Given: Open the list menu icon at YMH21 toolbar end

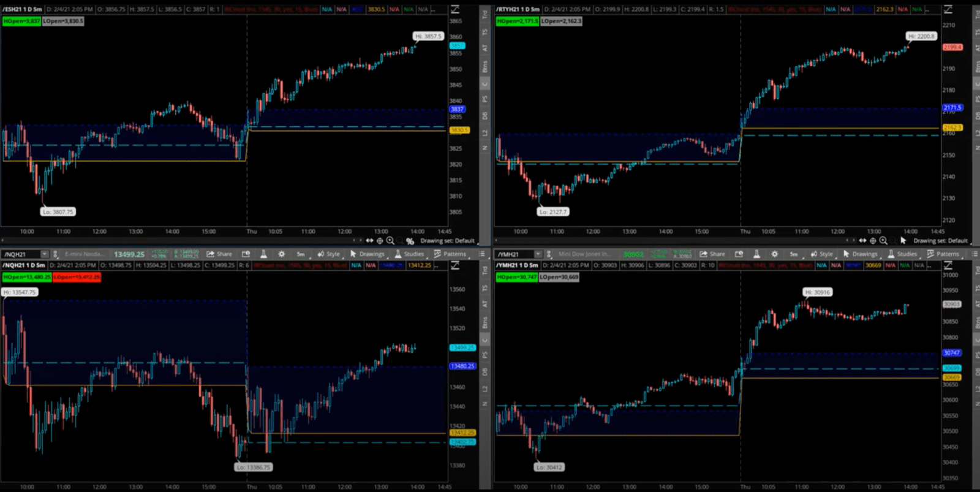Looking at the screenshot, I should click(974, 254).
